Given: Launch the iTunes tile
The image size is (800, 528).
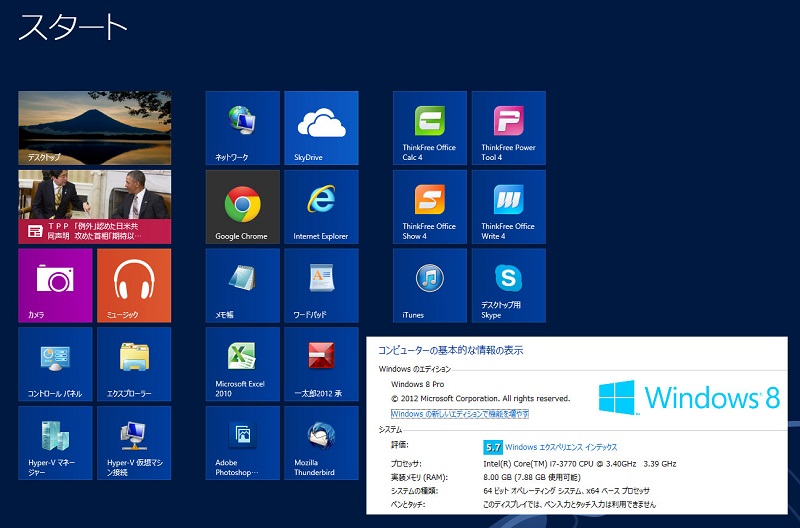Looking at the screenshot, I should pos(430,286).
